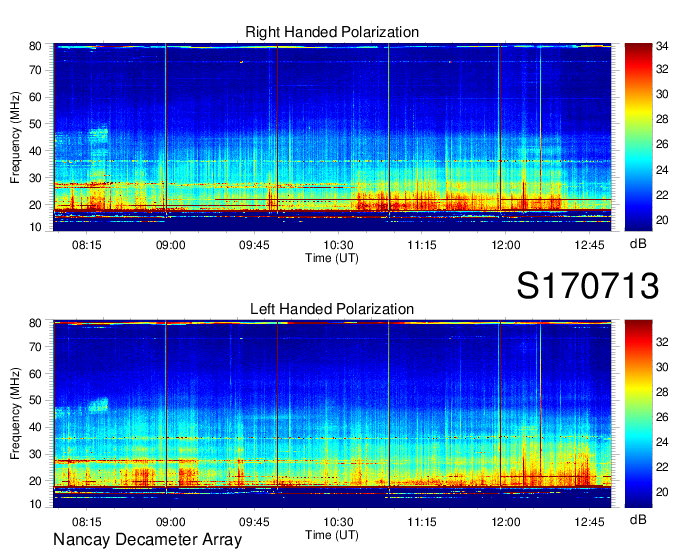Click the 20 dB value on the bottom colorbar

coord(662,492)
